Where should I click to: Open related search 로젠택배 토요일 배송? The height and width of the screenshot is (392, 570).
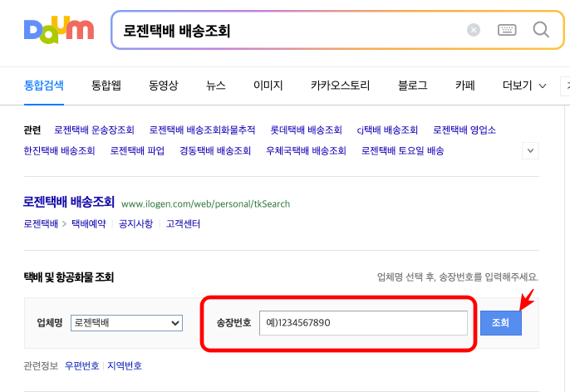(x=402, y=151)
